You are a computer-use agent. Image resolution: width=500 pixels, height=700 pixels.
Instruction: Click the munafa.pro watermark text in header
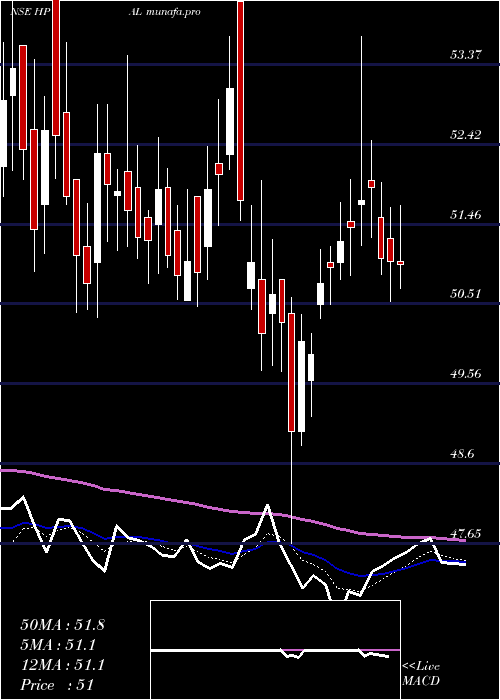point(172,12)
